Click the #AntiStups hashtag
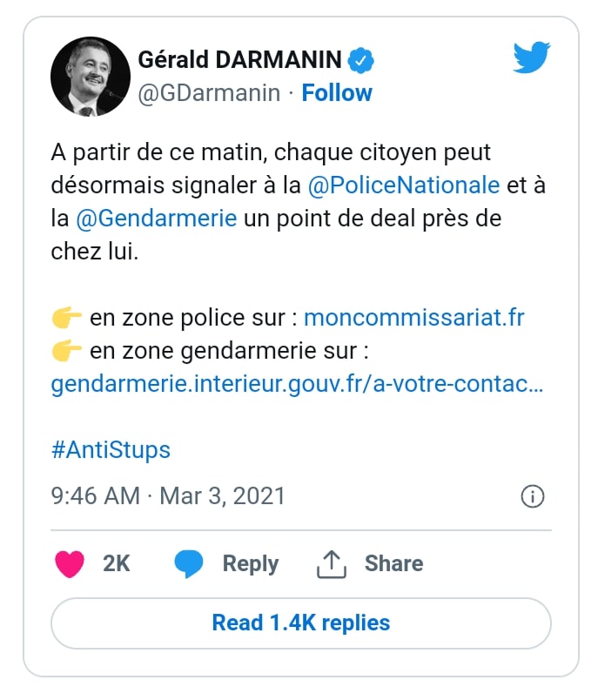The image size is (598, 700). 111,450
